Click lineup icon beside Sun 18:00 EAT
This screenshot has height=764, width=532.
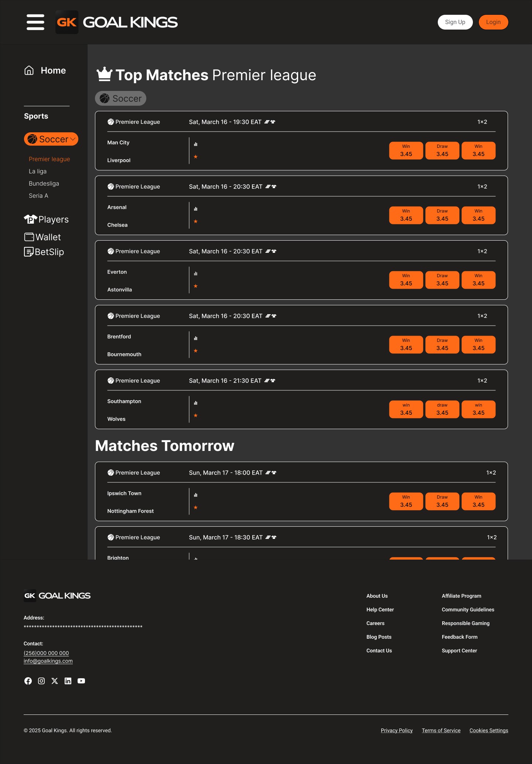point(271,473)
